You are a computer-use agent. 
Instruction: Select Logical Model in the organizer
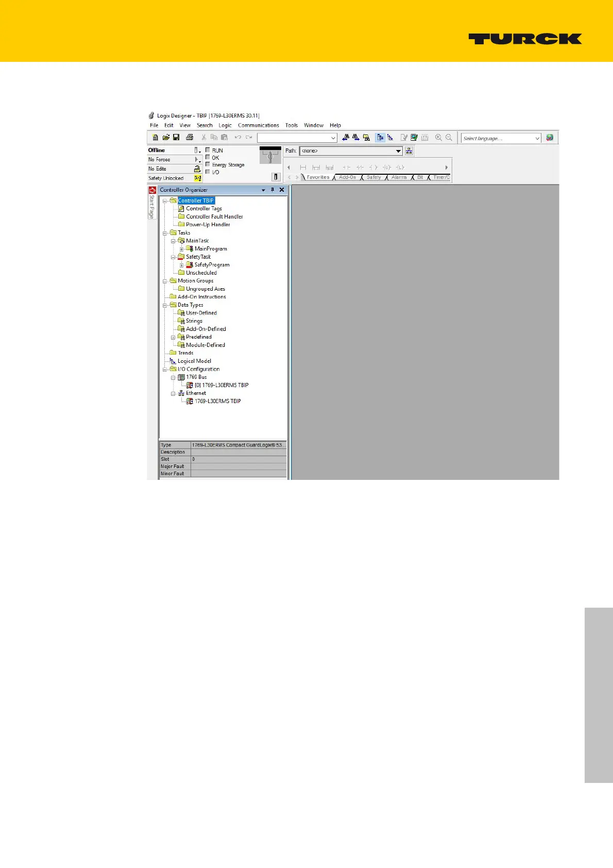[194, 361]
